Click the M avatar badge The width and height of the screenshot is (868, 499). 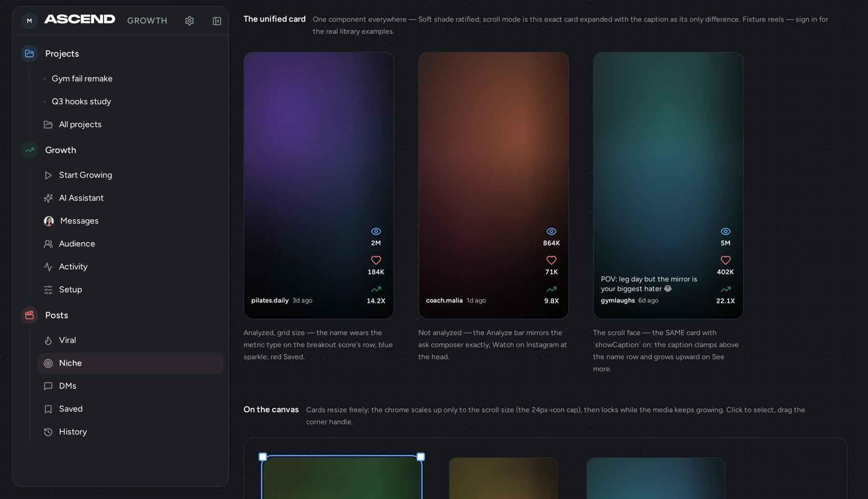point(29,21)
